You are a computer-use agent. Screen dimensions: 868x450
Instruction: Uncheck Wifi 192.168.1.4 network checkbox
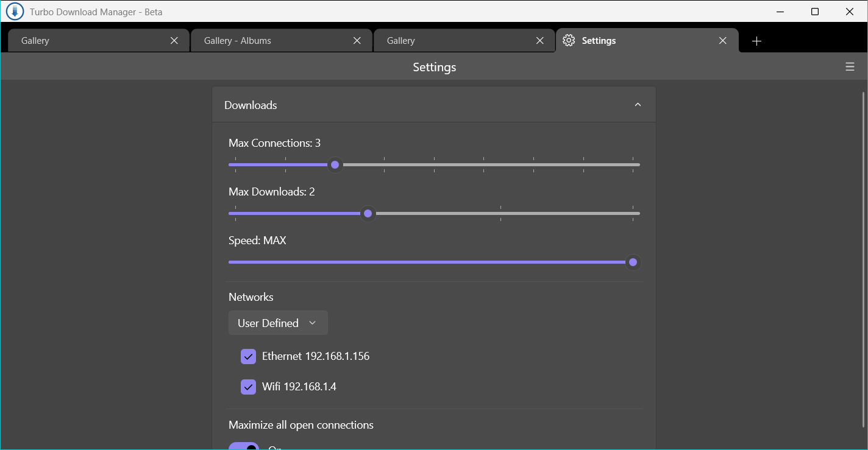[x=248, y=387]
